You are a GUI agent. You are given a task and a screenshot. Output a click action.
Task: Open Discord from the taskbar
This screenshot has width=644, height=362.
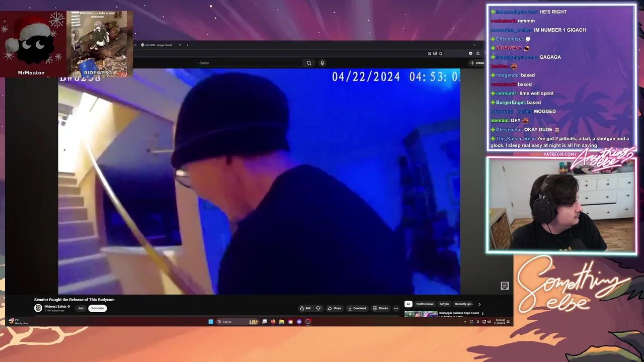point(299,322)
